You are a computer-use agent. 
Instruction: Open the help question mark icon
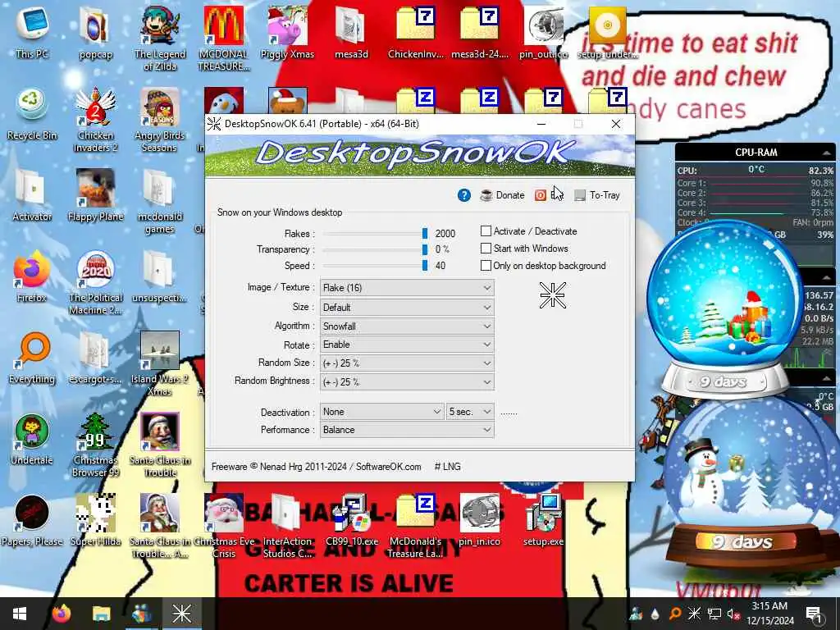(464, 195)
